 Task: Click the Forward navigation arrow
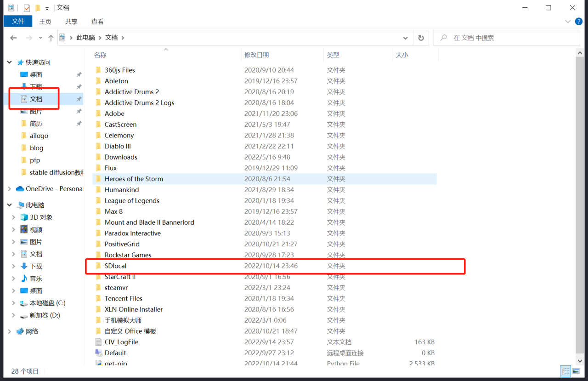[x=29, y=38]
